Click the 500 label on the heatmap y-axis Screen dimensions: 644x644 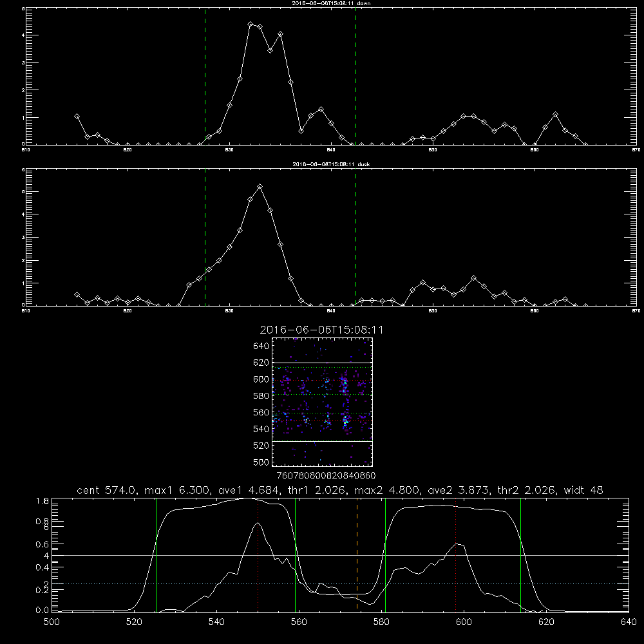click(x=261, y=462)
